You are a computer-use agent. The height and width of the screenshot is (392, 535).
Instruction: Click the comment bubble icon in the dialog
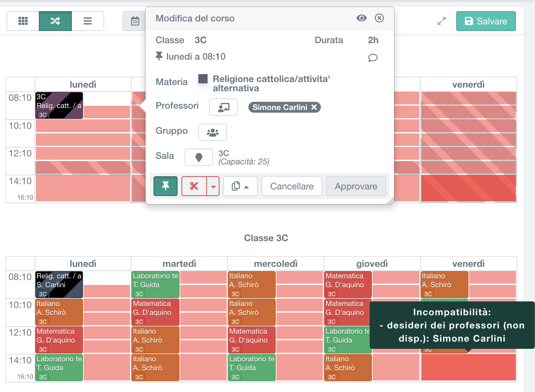373,58
